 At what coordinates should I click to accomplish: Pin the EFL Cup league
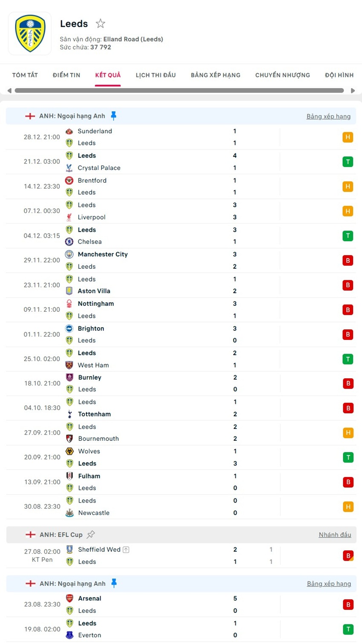click(x=91, y=534)
